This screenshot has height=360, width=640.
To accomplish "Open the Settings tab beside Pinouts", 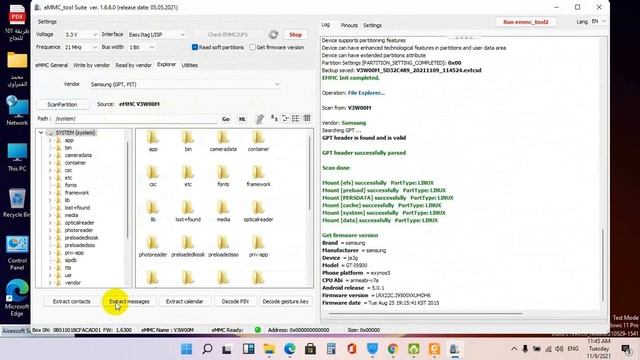I will click(372, 25).
